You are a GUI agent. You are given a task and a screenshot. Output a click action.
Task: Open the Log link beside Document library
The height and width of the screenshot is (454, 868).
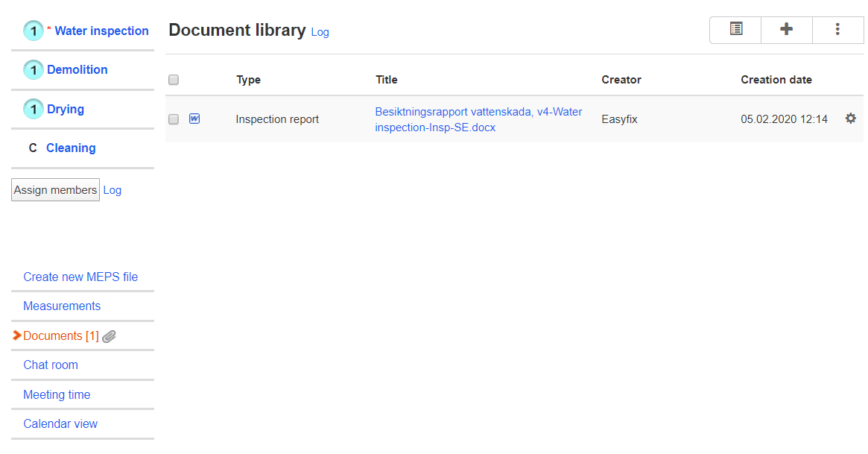coord(320,32)
